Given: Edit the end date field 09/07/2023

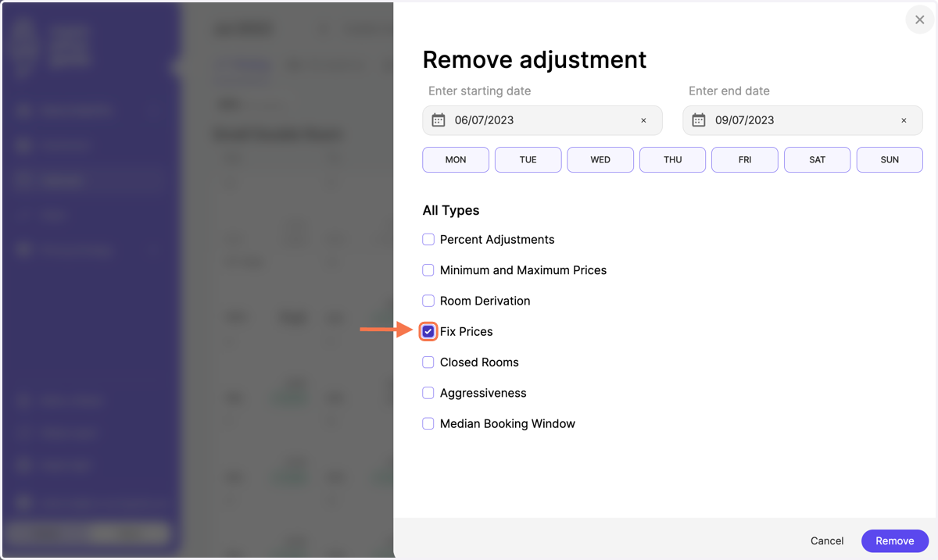Looking at the screenshot, I should [803, 120].
